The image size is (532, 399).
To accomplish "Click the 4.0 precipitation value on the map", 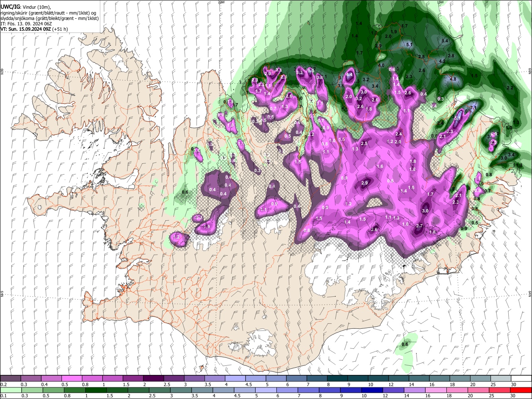I will pos(381,65).
